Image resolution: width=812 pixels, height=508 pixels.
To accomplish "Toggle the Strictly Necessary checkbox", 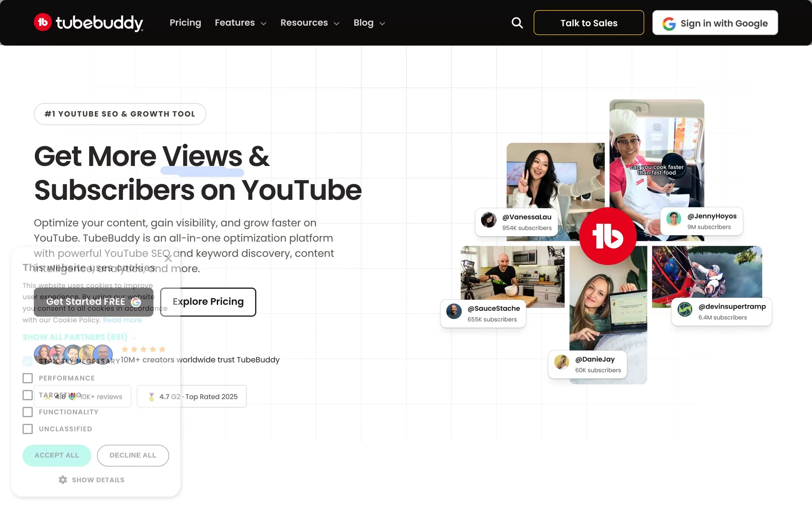I will click(x=28, y=361).
